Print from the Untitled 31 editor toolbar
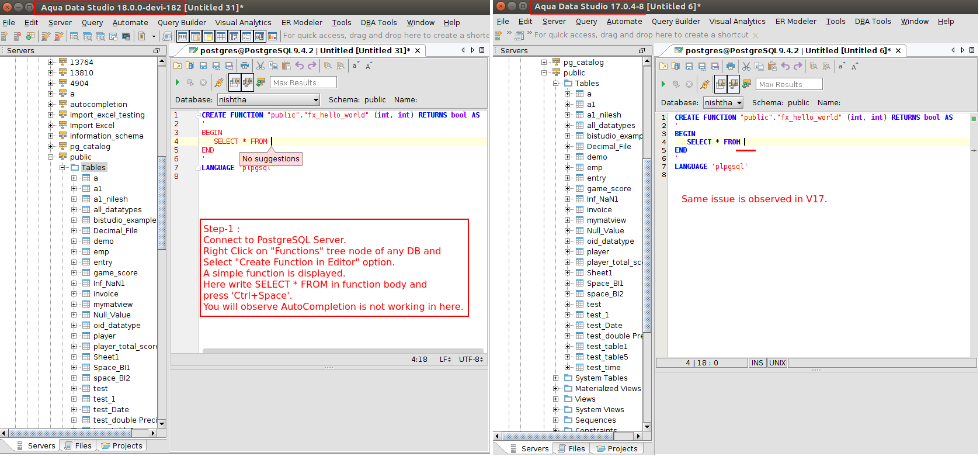The image size is (980, 456). tap(245, 66)
